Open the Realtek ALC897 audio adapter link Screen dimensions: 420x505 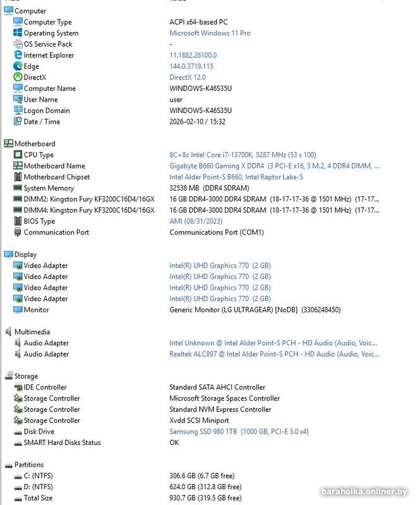tap(274, 353)
